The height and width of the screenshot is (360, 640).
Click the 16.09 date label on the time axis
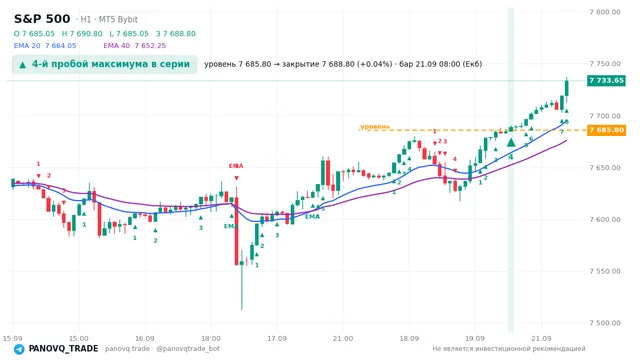(144, 338)
